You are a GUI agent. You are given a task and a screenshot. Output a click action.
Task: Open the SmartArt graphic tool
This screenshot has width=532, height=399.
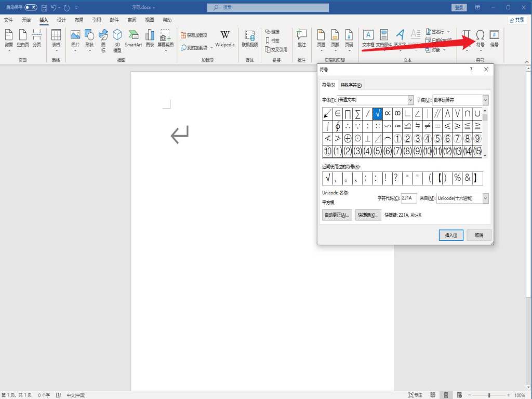coord(133,38)
